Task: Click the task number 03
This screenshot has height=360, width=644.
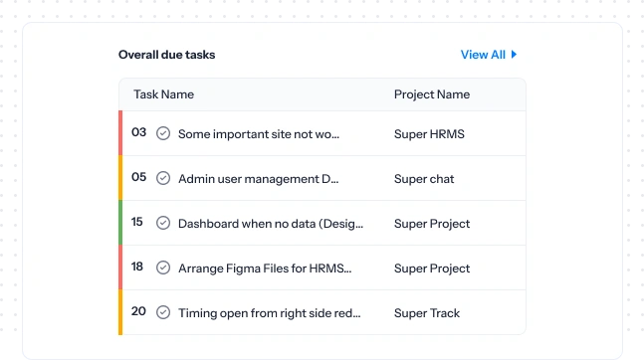Action: coord(138,132)
